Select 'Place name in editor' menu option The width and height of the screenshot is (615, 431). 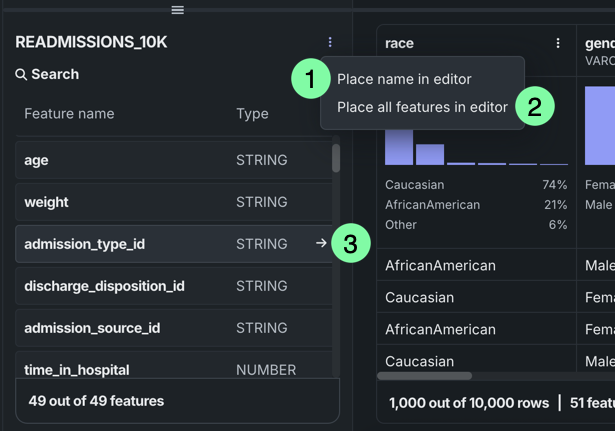pos(404,79)
